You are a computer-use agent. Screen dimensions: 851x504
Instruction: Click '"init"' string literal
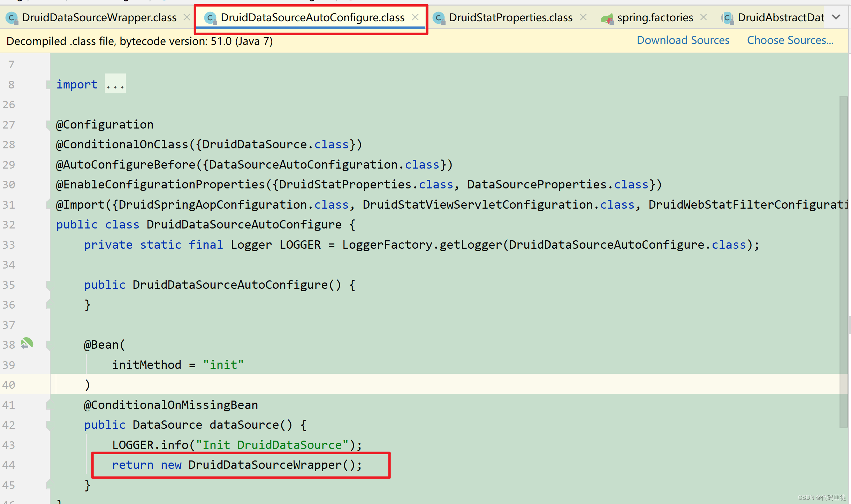223,365
